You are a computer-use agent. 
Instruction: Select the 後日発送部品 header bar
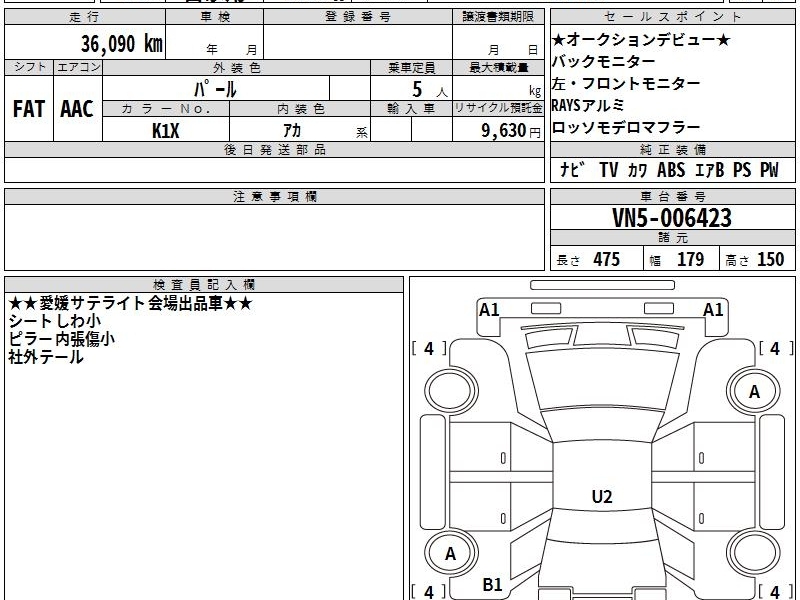274,149
